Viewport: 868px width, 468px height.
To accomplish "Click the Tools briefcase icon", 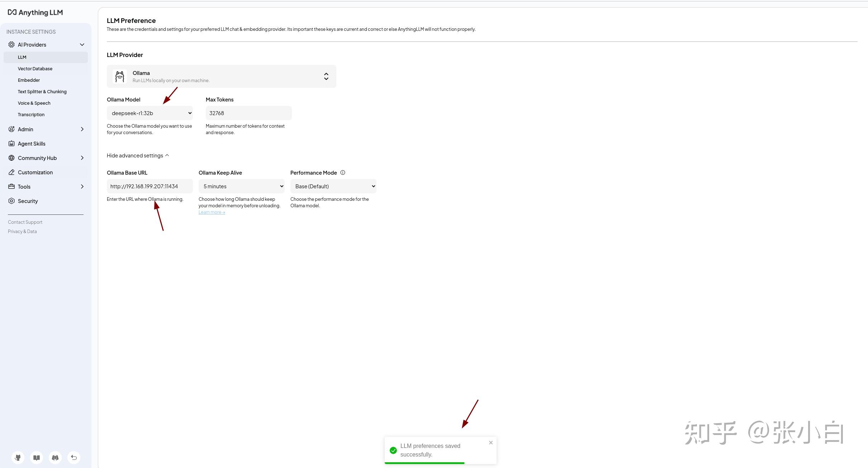I will tap(11, 186).
